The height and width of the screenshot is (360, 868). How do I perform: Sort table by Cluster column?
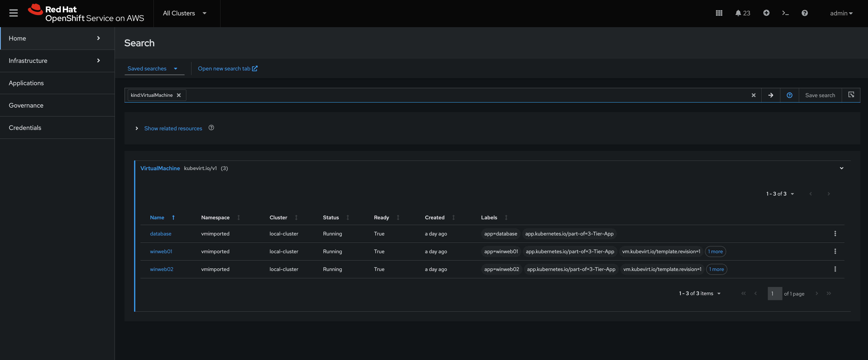point(283,217)
